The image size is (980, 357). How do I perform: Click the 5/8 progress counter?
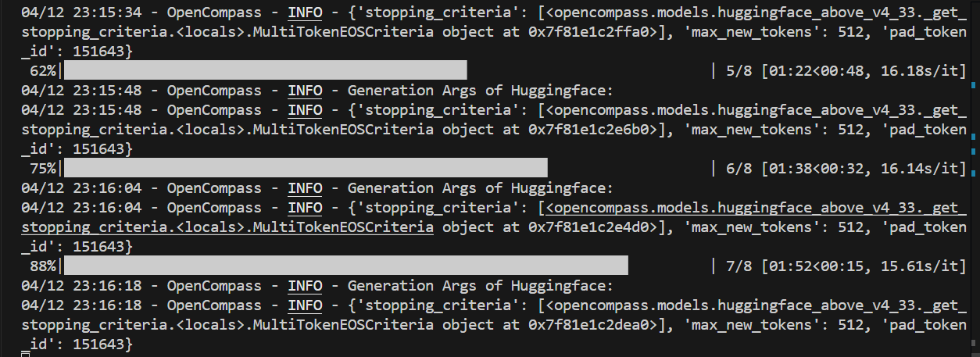pos(739,71)
